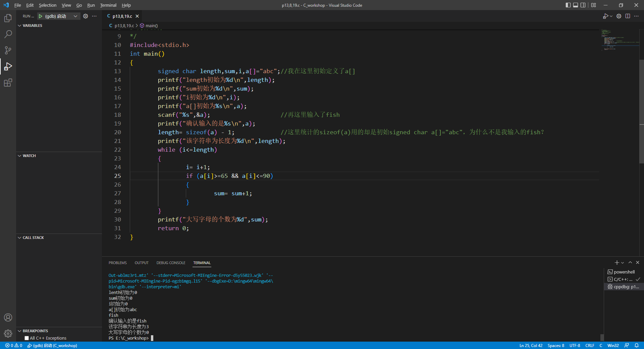The image size is (644, 349).
Task: Collapse the BREAKPOINTS section
Action: pyautogui.click(x=35, y=331)
